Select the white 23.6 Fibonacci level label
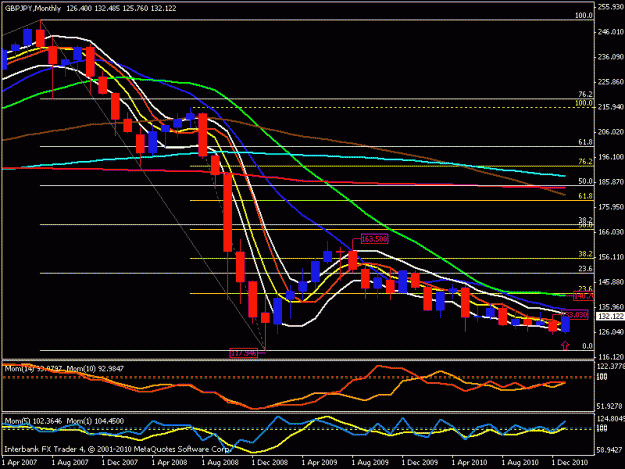The image size is (625, 469). coord(586,269)
